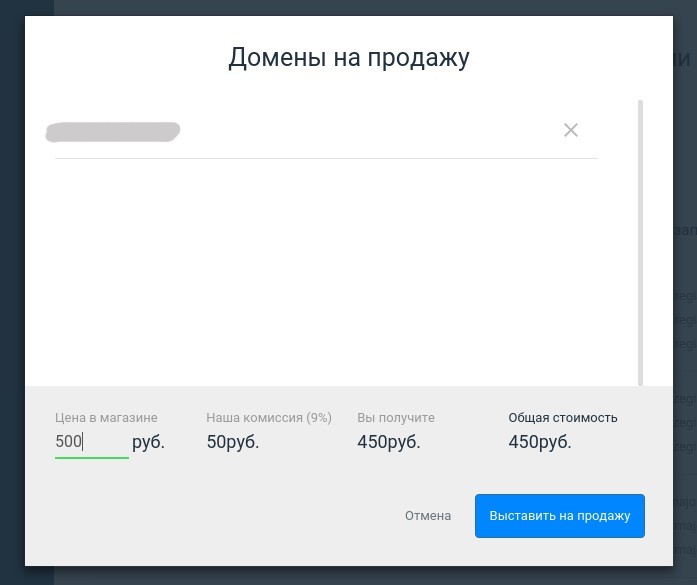
Task: Select the 450руб. value under Общая стоимость
Action: [x=540, y=442]
